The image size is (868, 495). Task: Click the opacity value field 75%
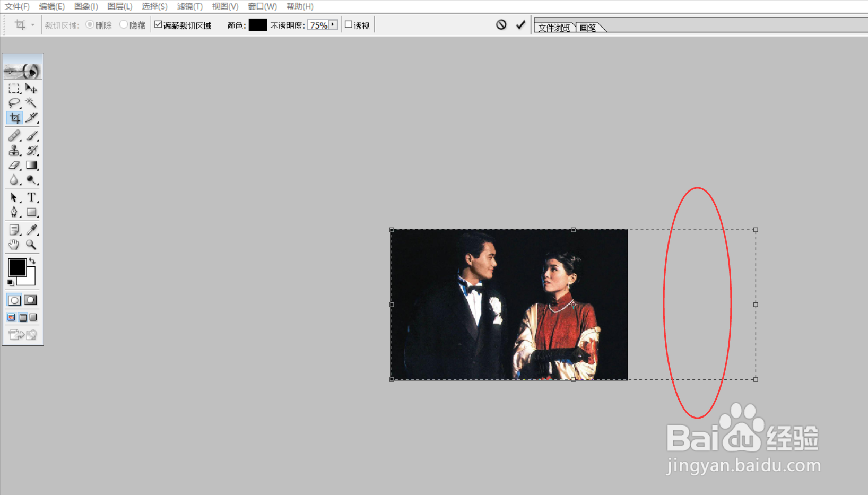click(x=318, y=25)
